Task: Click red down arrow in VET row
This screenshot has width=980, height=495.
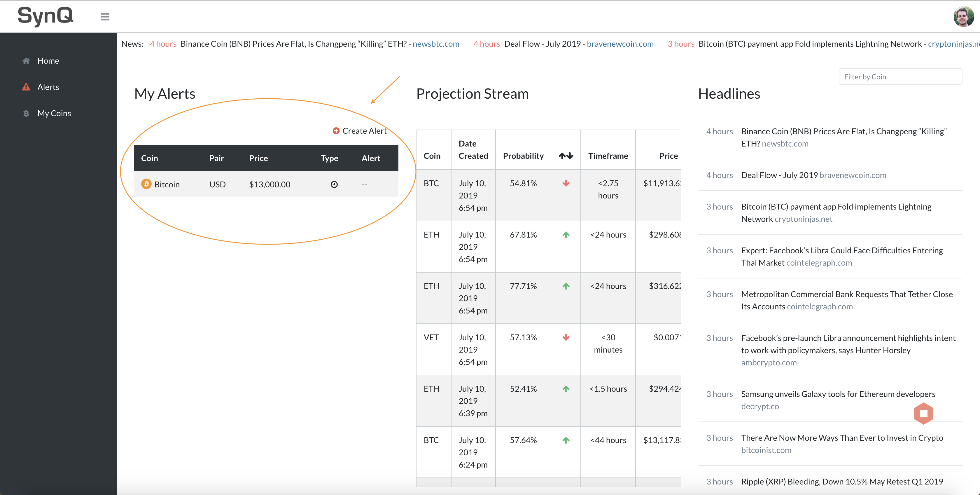Action: coord(566,337)
